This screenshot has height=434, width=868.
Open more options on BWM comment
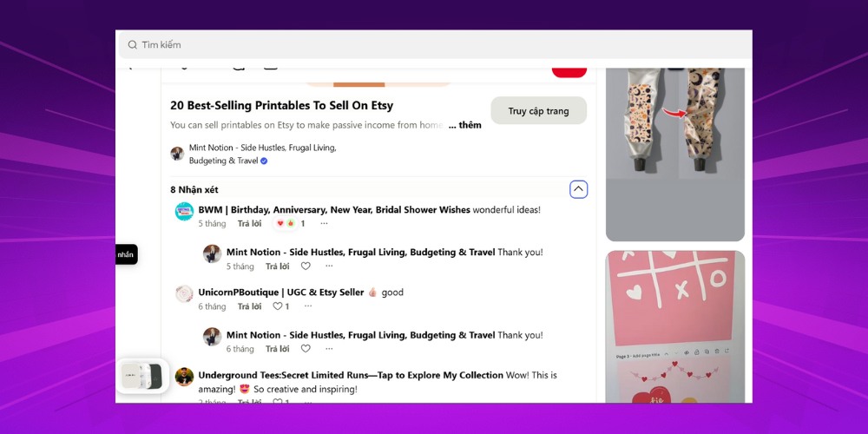325,224
